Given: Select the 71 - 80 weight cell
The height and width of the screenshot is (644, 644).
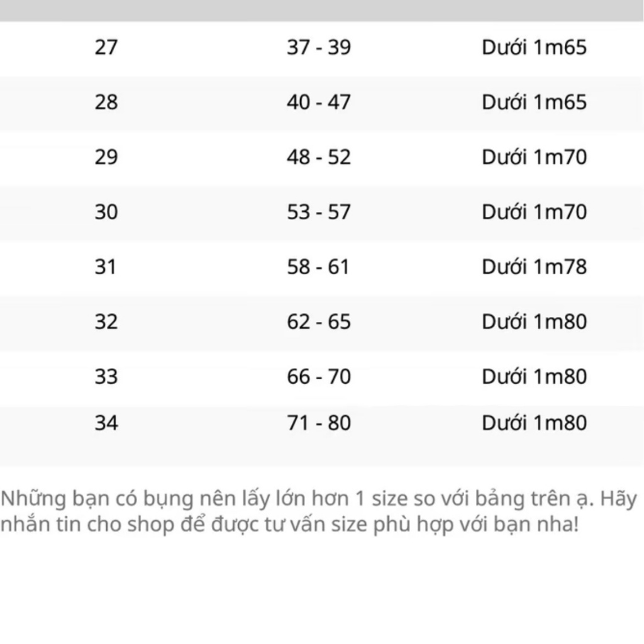Looking at the screenshot, I should tap(318, 423).
